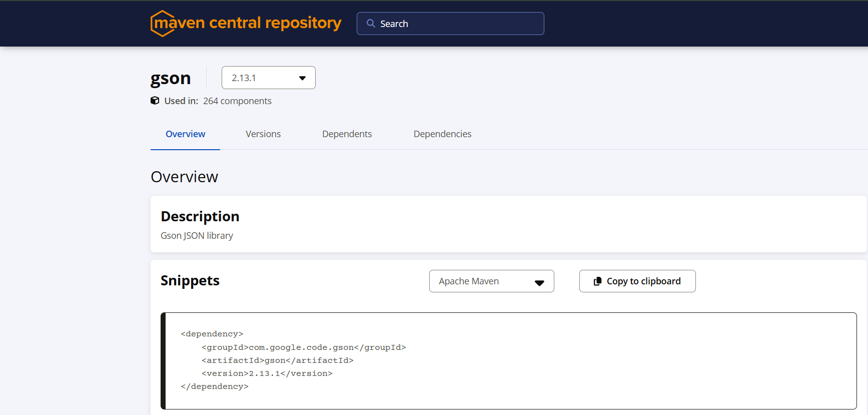Image resolution: width=868 pixels, height=415 pixels.
Task: Open the Dependents tab
Action: tap(347, 134)
